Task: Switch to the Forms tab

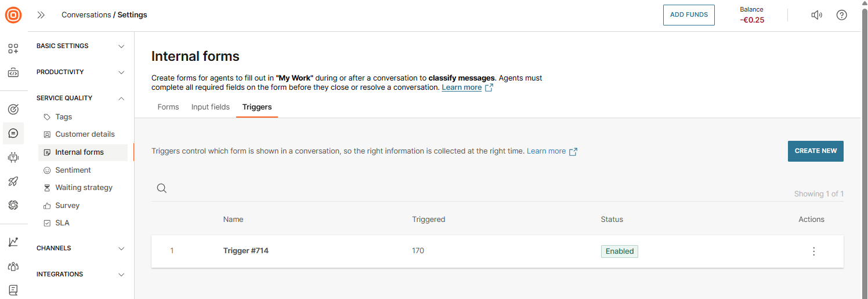Action: click(168, 107)
